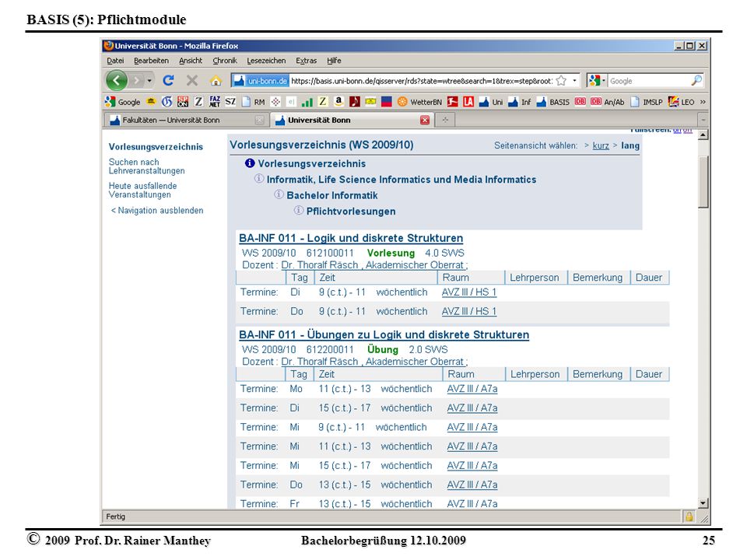Open the green bar chart bookmark icon
Viewport: 747px width, 560px height.
(x=307, y=102)
